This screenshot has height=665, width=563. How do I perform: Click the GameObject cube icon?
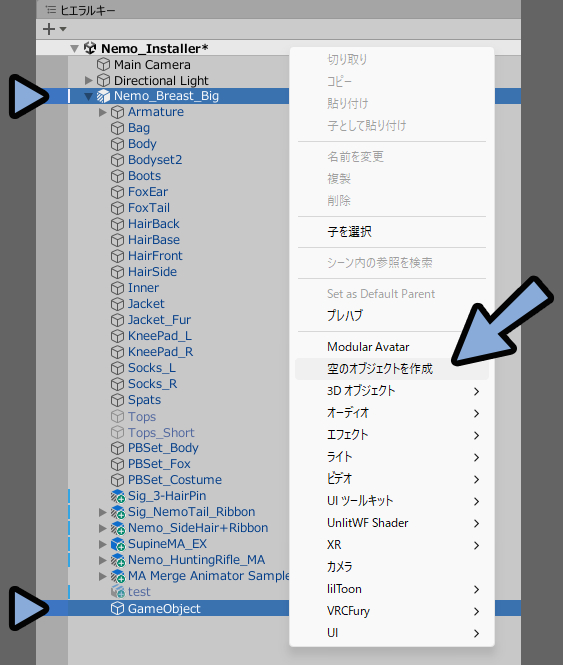(x=118, y=609)
